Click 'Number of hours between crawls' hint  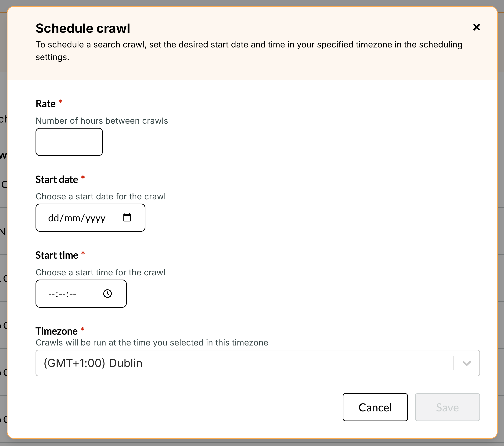point(102,121)
